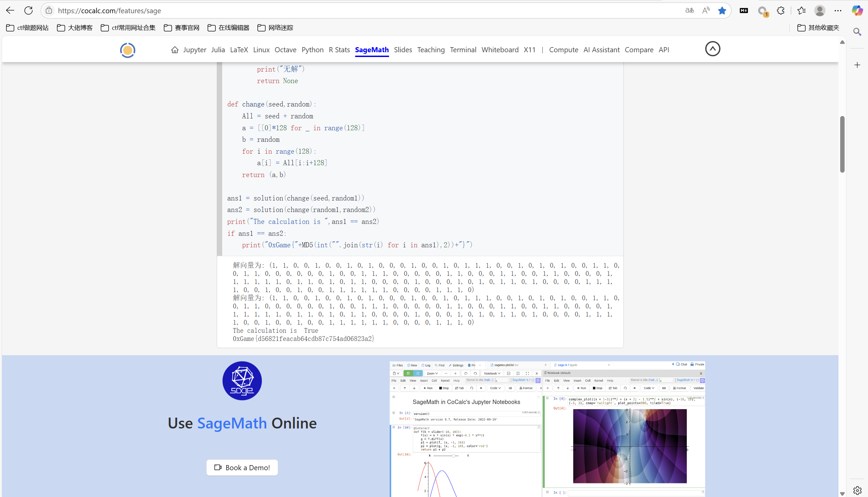The height and width of the screenshot is (497, 868).
Task: Click the OxGame flag output line
Action: [x=304, y=339]
